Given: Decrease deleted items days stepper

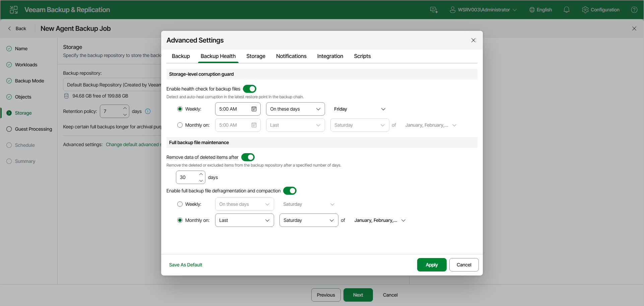Looking at the screenshot, I should coord(201,181).
